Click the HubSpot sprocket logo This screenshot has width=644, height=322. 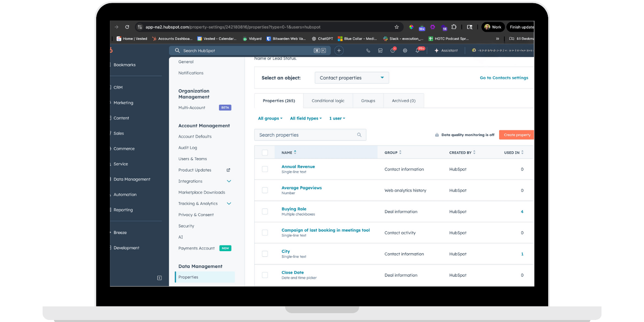tap(111, 50)
